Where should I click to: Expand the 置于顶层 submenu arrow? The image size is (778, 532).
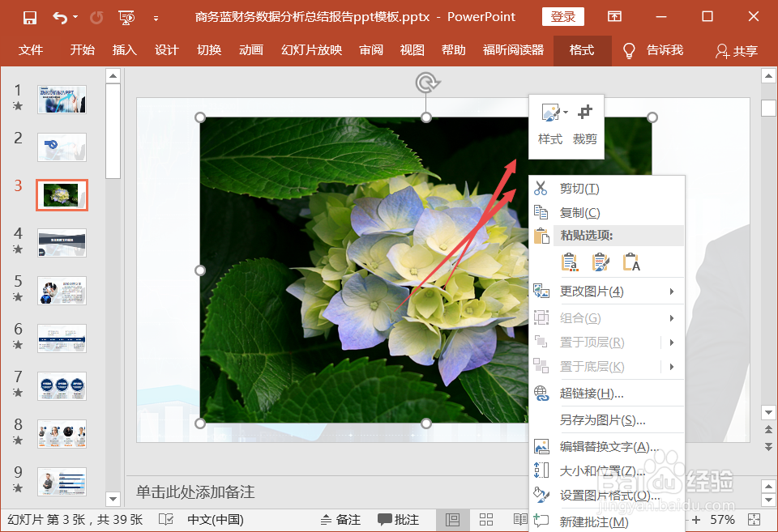click(673, 342)
